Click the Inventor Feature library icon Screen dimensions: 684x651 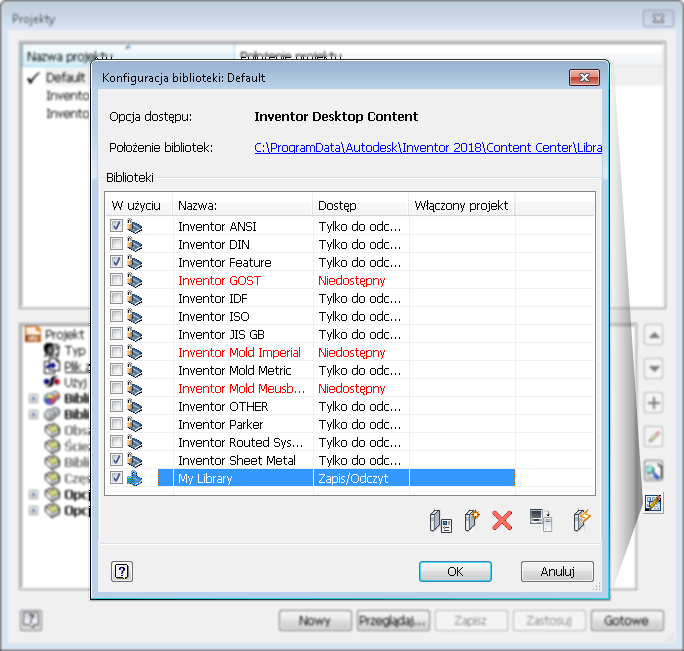(x=135, y=262)
